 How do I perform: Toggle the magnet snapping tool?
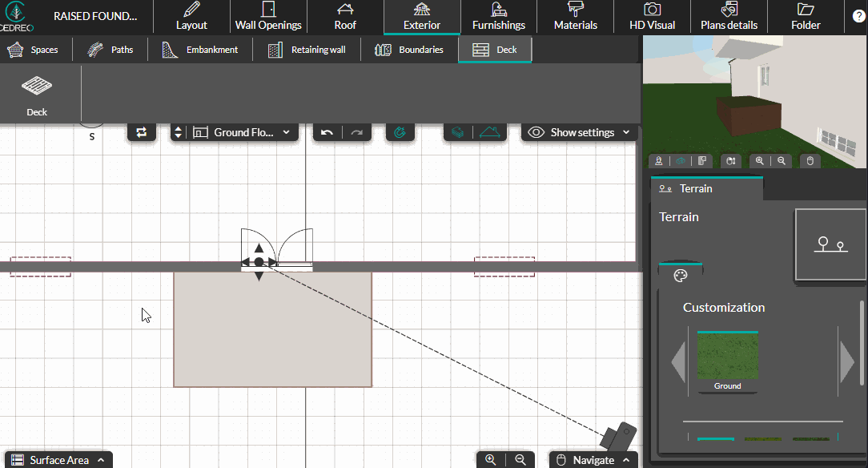click(400, 132)
